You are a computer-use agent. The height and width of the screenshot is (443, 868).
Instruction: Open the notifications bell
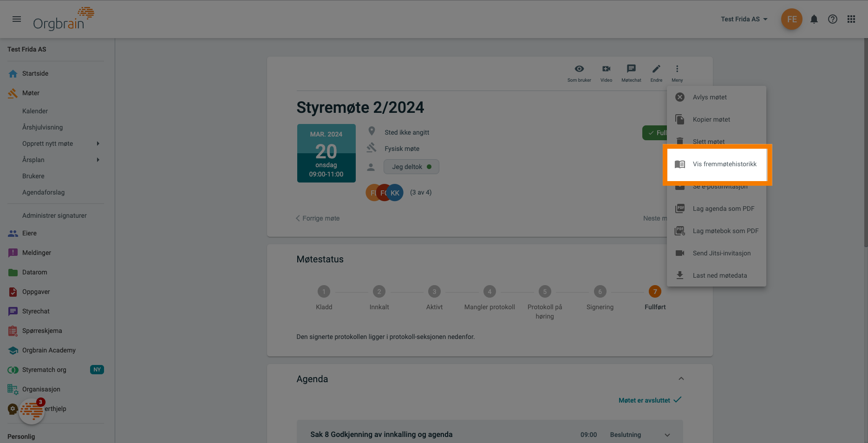[814, 19]
